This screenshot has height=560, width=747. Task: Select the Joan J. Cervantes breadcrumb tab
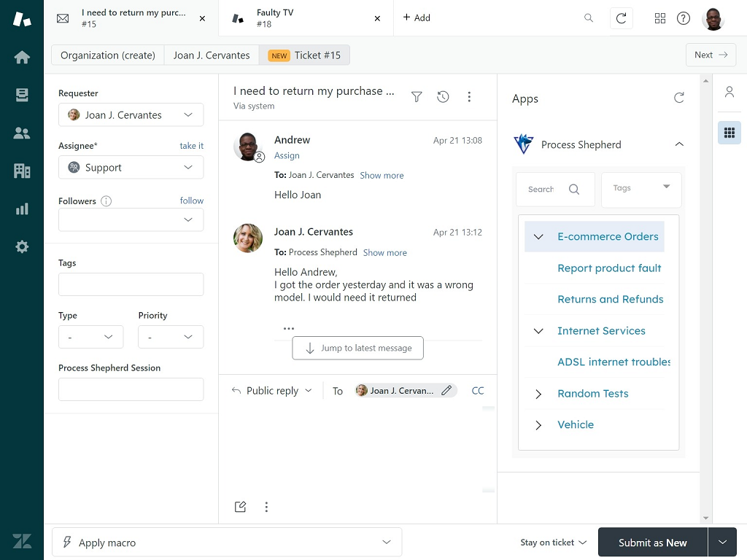[x=211, y=55]
